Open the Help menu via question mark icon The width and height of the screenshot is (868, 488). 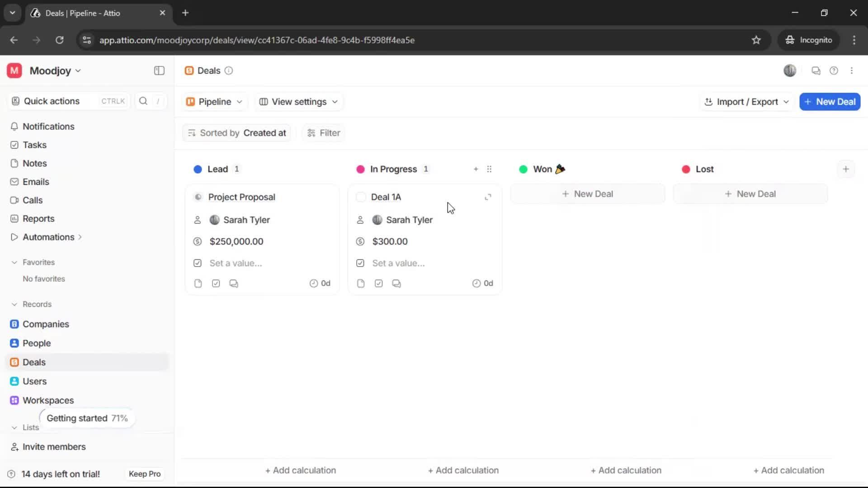[x=834, y=70]
